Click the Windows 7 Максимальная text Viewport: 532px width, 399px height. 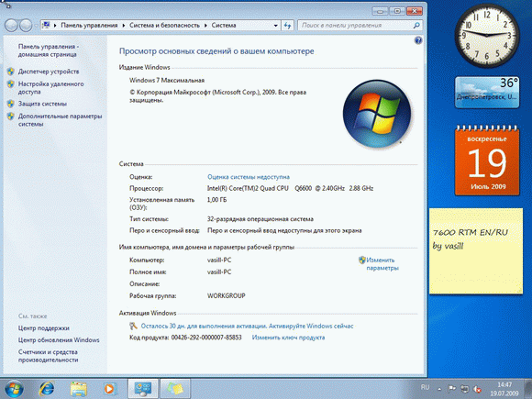tap(167, 81)
